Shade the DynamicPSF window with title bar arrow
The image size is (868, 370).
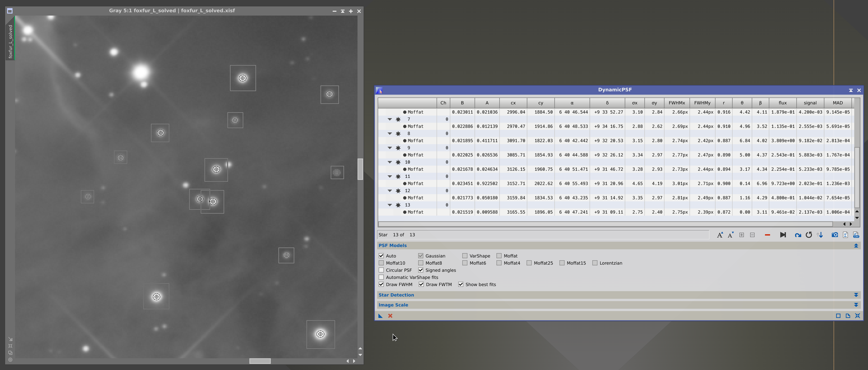click(x=851, y=90)
